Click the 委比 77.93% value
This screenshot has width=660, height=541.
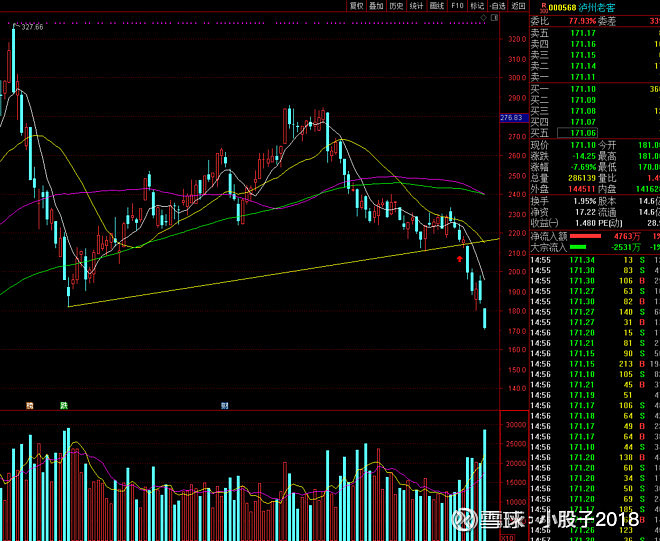583,21
